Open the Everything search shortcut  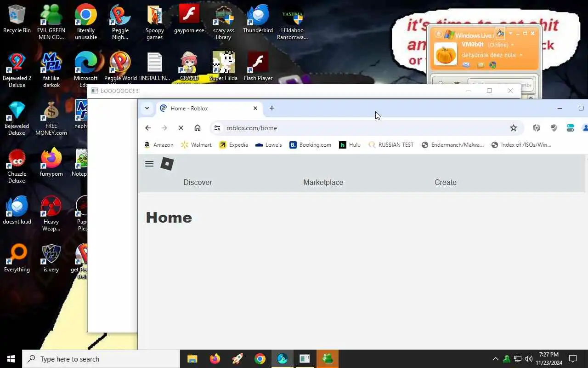click(17, 258)
